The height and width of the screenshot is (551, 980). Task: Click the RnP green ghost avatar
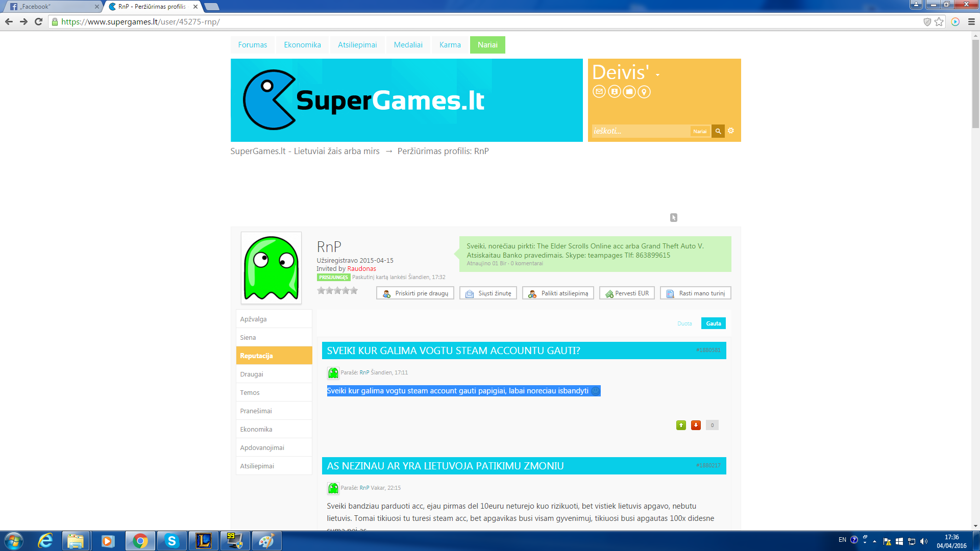pos(271,268)
